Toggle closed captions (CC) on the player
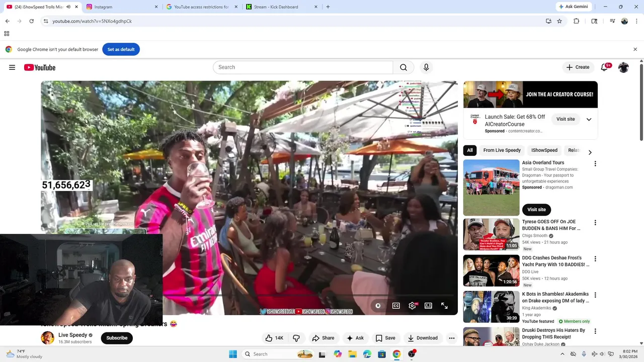Viewport: 644px width, 362px height. (396, 306)
